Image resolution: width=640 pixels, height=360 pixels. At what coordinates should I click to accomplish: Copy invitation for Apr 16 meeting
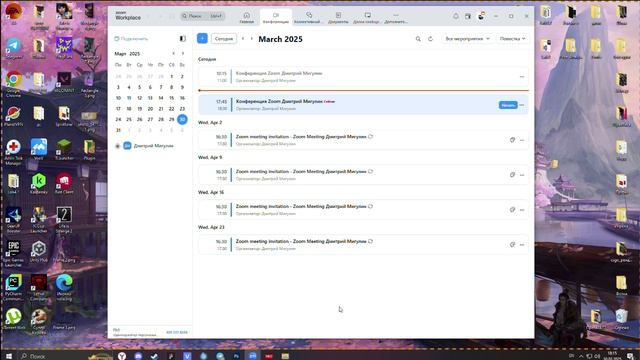(x=512, y=210)
